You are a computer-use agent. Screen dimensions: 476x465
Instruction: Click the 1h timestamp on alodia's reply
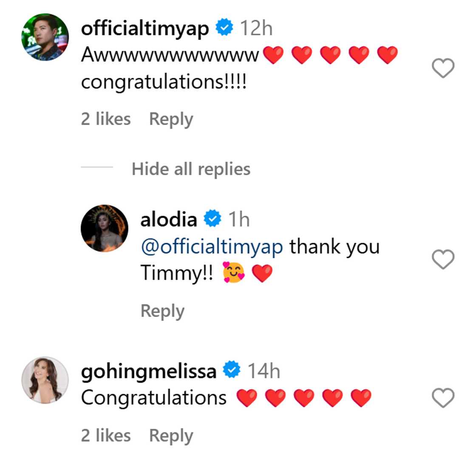239,220
